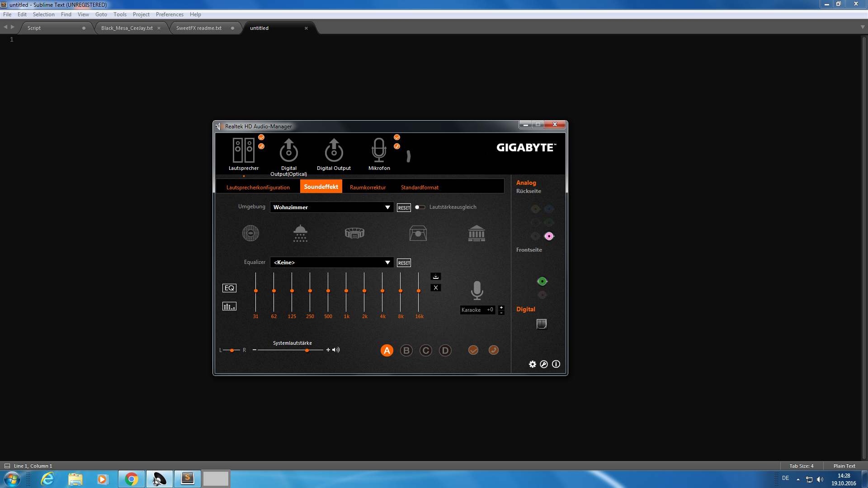Open the gear settings icon
This screenshot has width=868, height=488.
(533, 364)
